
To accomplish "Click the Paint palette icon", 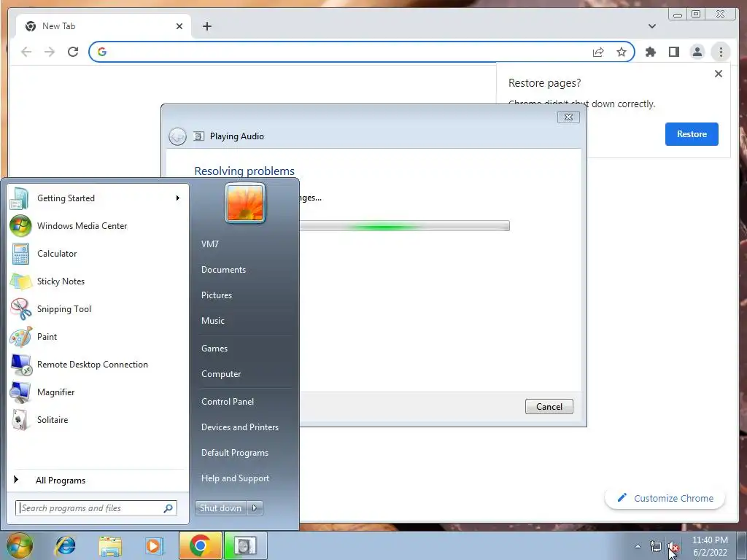I will (20, 337).
